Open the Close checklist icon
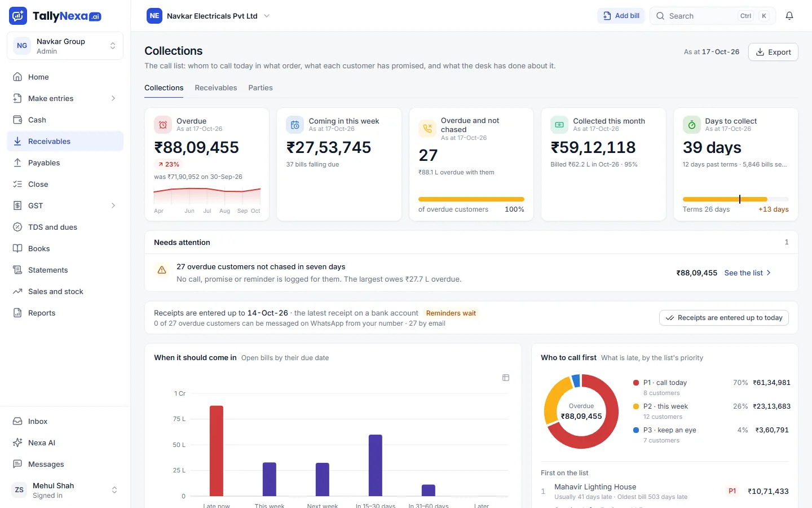This screenshot has height=508, width=812. (x=17, y=184)
